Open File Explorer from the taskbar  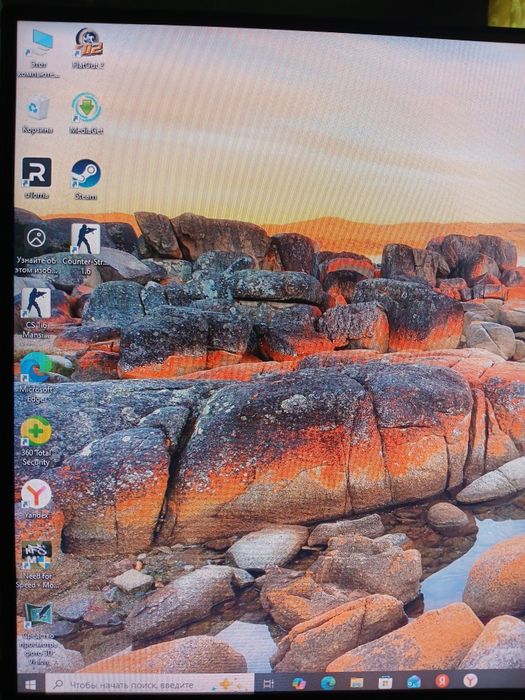coord(357,682)
